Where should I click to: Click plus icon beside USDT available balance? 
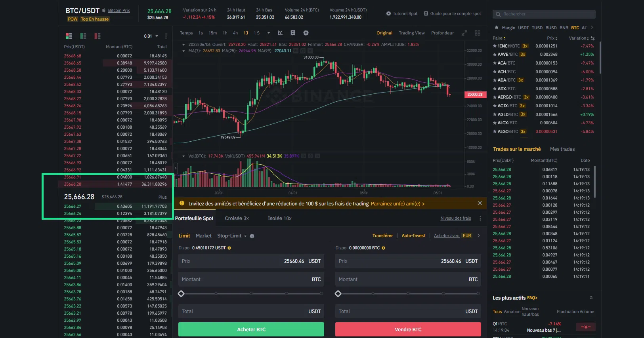pyautogui.click(x=229, y=248)
